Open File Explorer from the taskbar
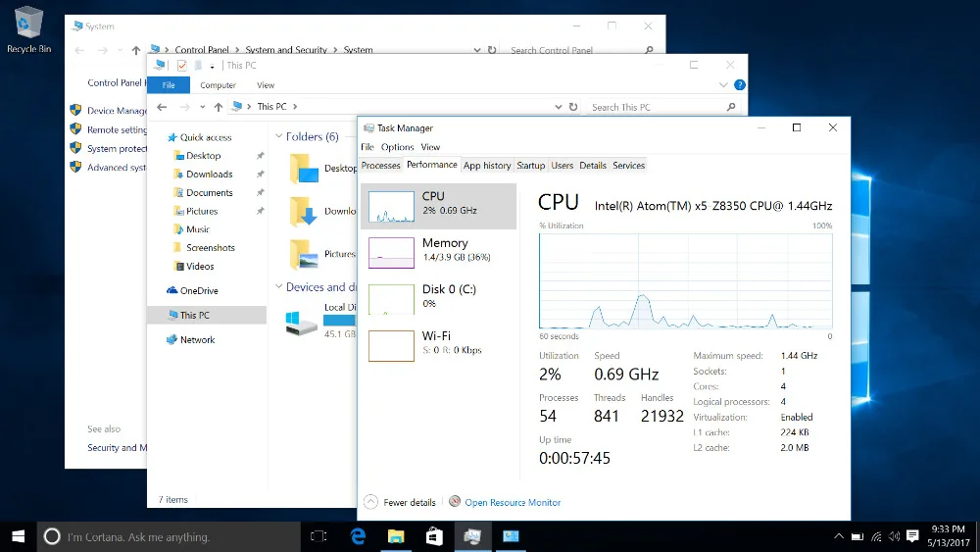This screenshot has width=980, height=552. (396, 536)
